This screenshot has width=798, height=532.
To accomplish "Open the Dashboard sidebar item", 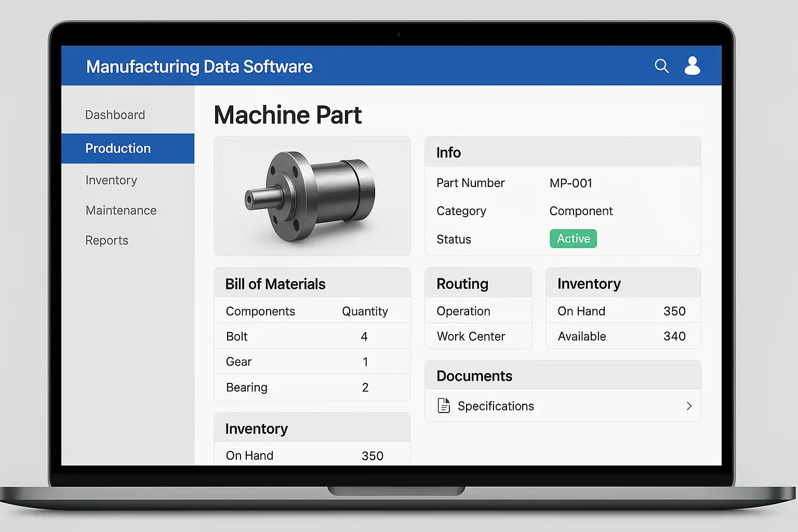I will click(x=115, y=115).
